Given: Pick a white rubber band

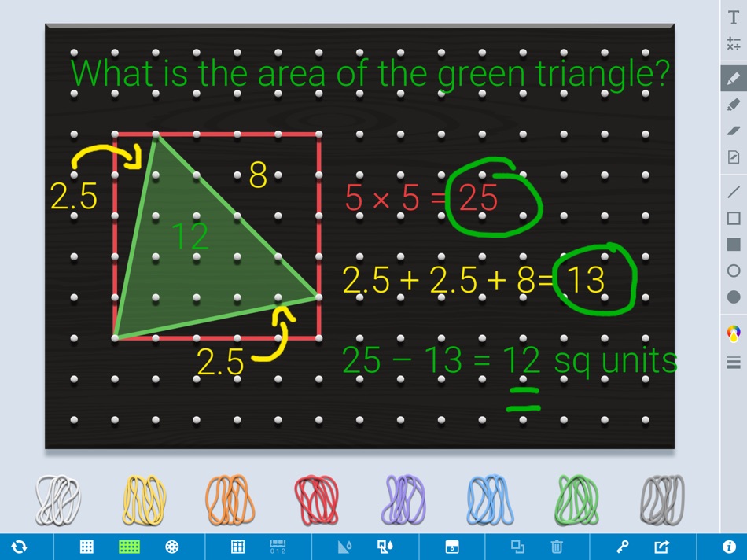Looking at the screenshot, I should pyautogui.click(x=58, y=500).
